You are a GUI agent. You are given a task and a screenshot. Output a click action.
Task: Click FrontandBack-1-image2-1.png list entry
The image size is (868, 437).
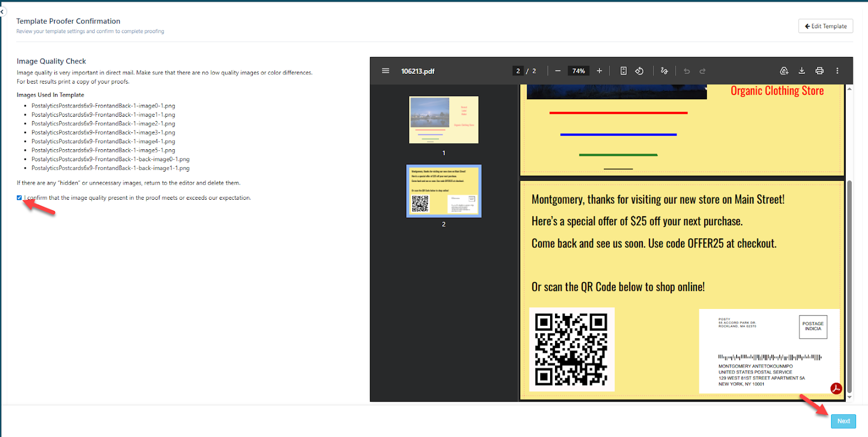pos(103,124)
